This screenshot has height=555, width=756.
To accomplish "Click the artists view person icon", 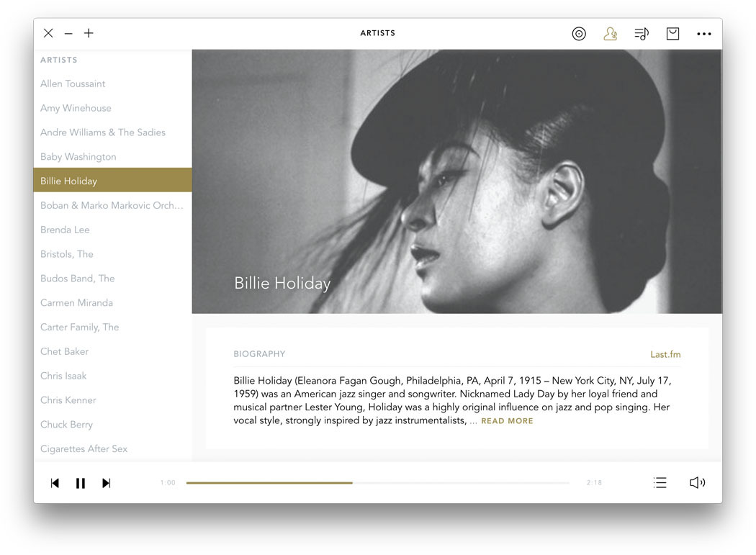I will [x=610, y=34].
